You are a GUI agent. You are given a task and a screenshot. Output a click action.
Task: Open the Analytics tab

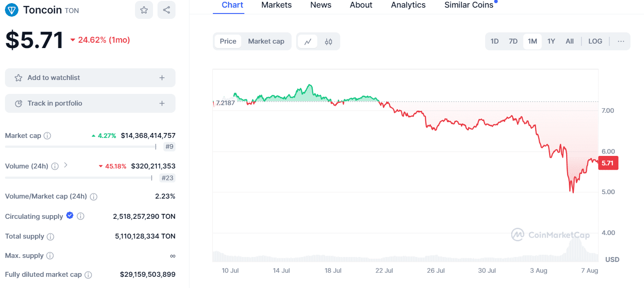click(x=408, y=5)
